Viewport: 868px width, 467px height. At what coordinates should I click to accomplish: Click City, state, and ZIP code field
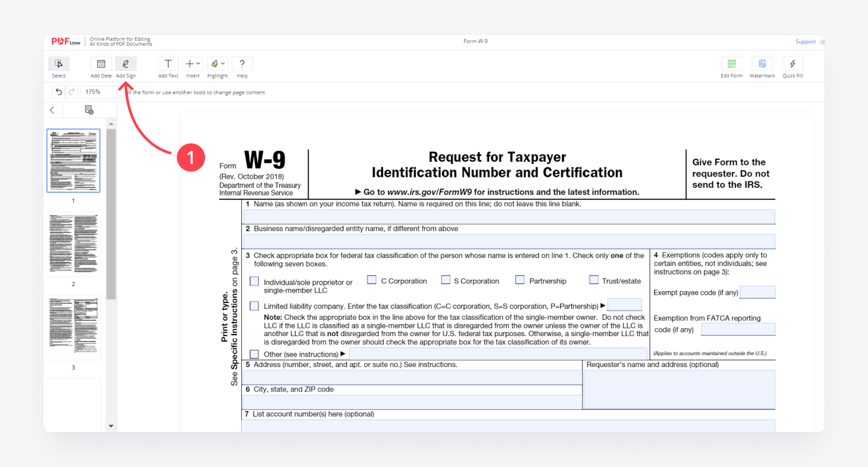pyautogui.click(x=412, y=402)
